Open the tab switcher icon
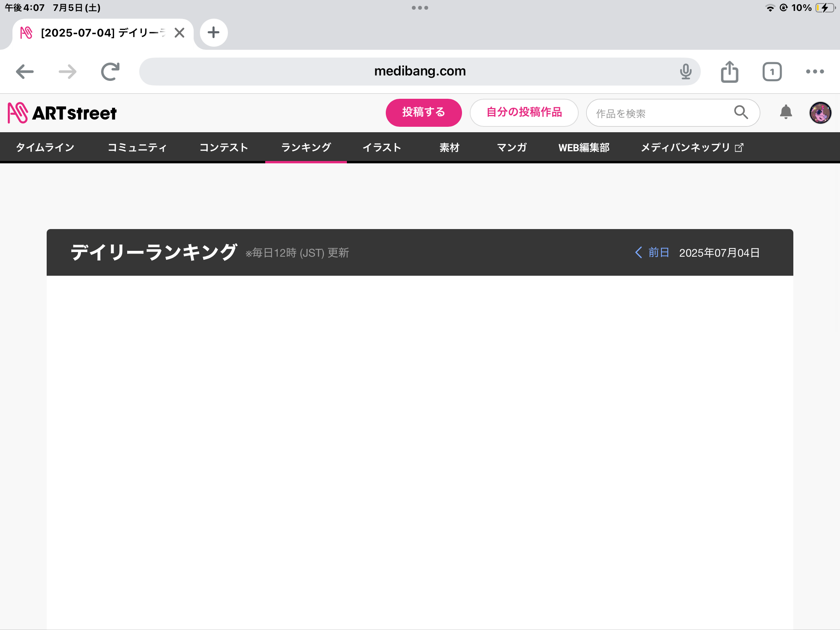Screen dimensions: 840x630 coord(772,72)
